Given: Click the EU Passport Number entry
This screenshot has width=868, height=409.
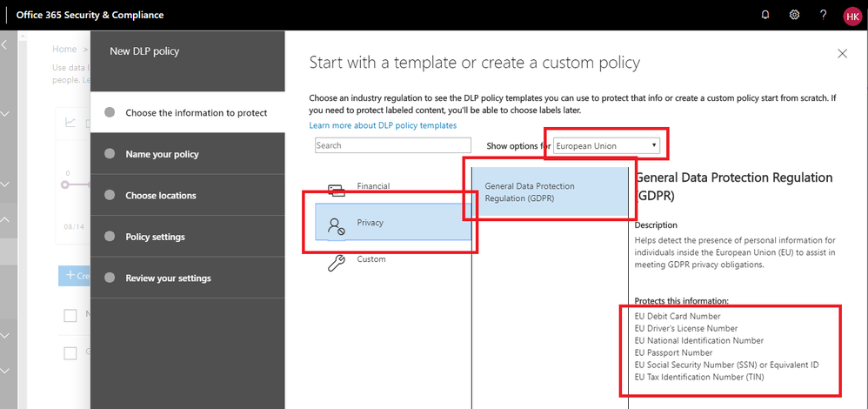Looking at the screenshot, I should pos(673,352).
